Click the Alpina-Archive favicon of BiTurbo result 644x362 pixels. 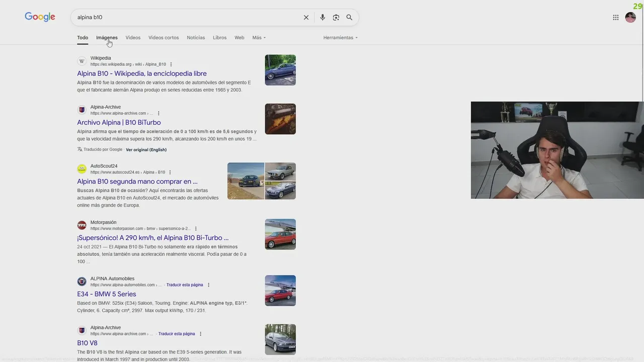pos(82,110)
